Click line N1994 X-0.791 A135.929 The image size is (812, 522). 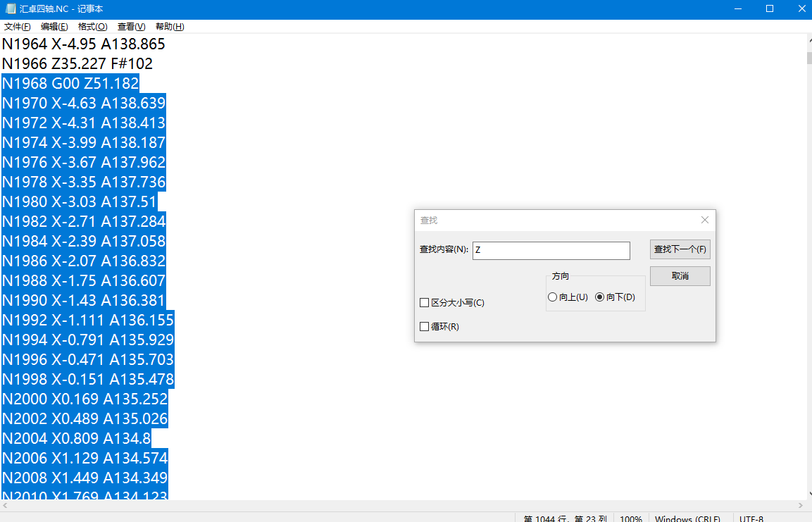pos(88,340)
